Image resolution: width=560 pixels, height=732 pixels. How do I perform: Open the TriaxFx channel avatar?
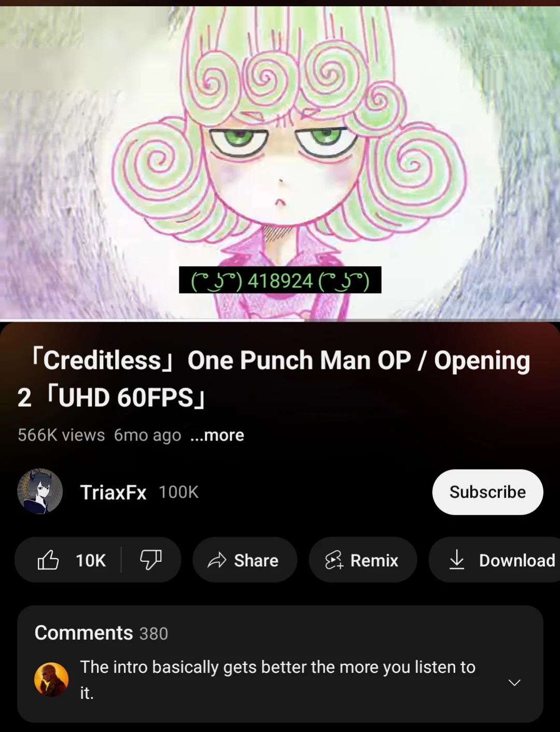pos(40,492)
